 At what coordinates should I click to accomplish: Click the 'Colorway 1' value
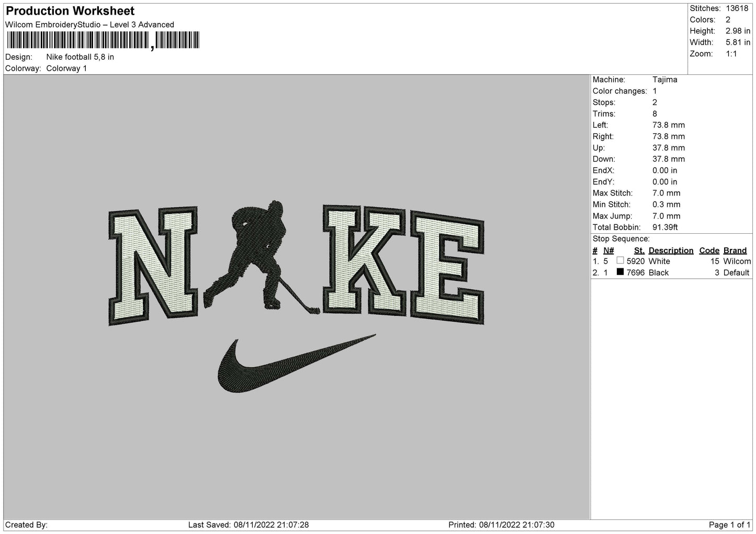66,69
